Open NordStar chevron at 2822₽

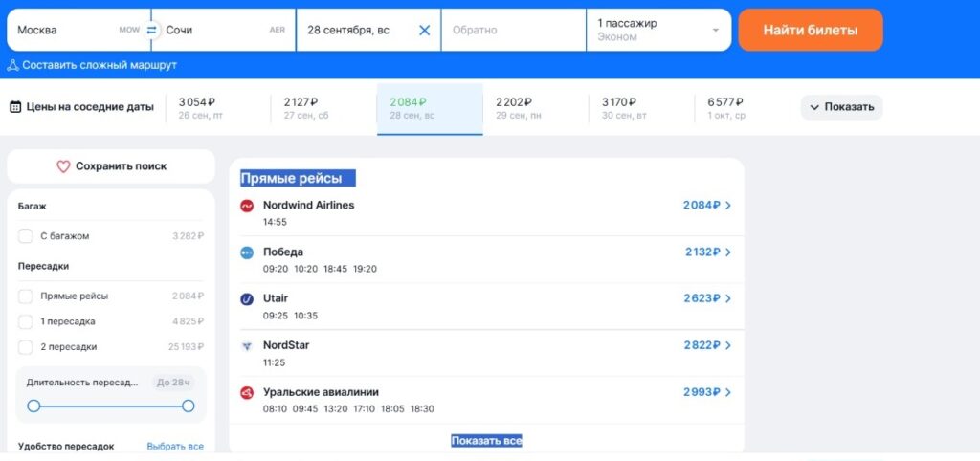coord(728,345)
